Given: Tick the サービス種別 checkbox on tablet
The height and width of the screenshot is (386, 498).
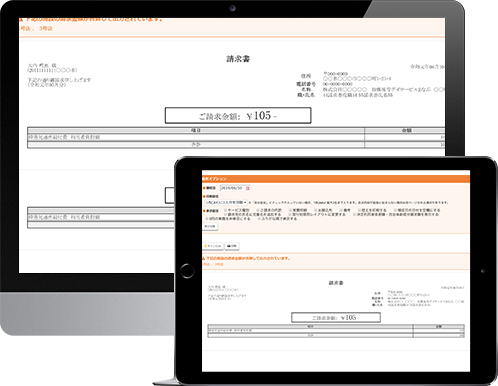Looking at the screenshot, I should tap(226, 210).
